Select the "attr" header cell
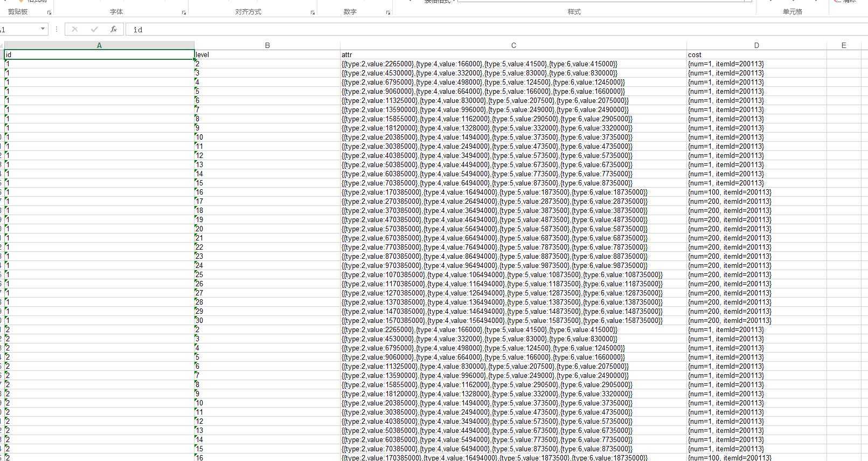Viewport: 868px width, 461px height. click(x=513, y=54)
